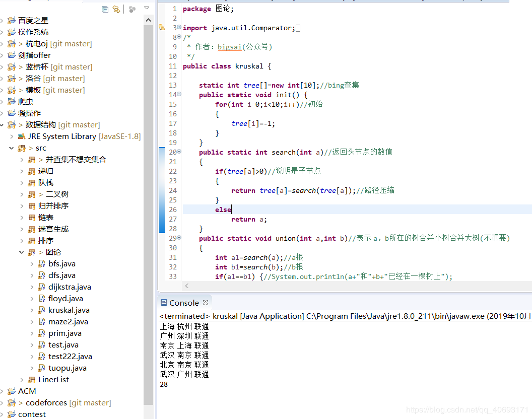Click the 'else' keyword on line 26
The image size is (532, 419).
[x=223, y=210]
